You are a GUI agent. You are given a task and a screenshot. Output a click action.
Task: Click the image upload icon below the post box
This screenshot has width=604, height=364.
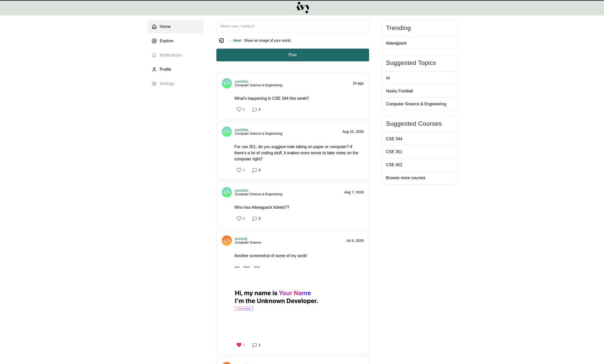click(x=221, y=41)
